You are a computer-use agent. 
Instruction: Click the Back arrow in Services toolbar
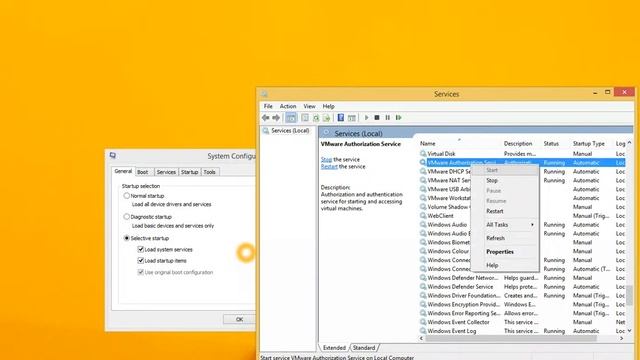point(266,118)
